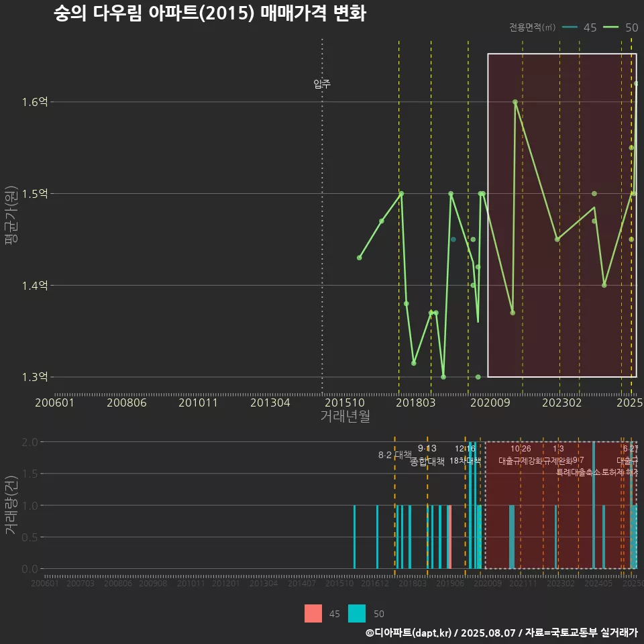Click 202111 on the volume chart x-axis
644x644 pixels.
click(523, 583)
